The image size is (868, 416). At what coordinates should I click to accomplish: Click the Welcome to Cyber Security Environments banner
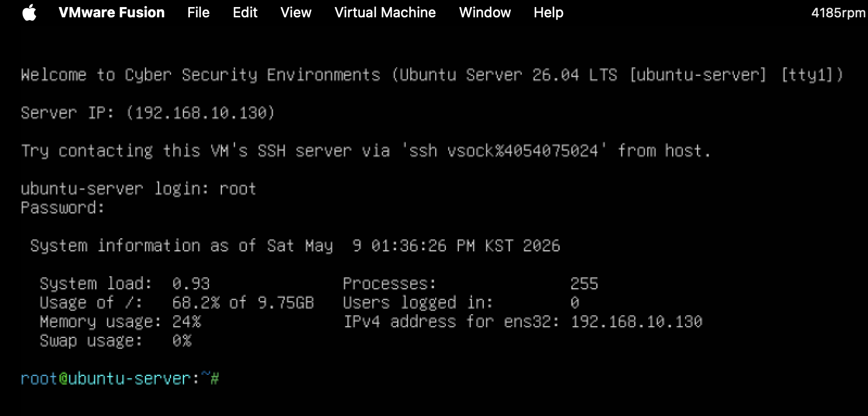tap(432, 75)
